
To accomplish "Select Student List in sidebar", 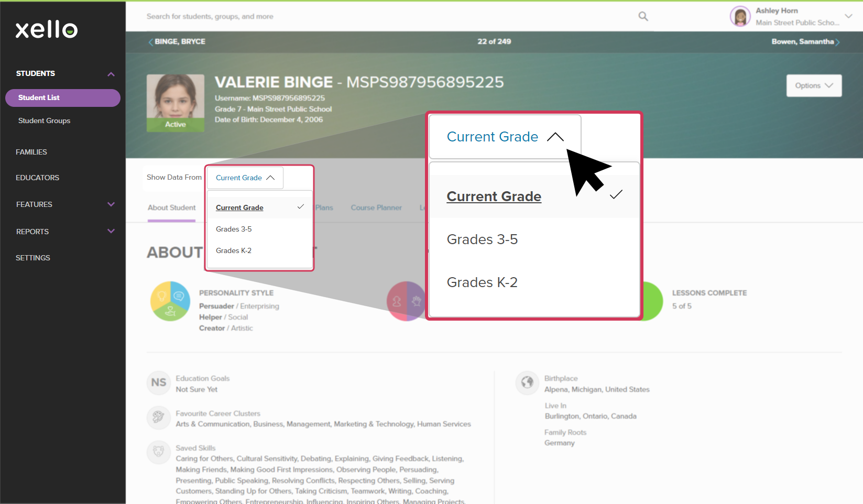I will tap(63, 98).
